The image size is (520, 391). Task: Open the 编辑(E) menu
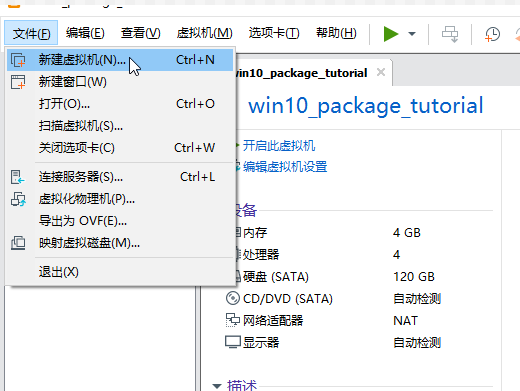(85, 33)
